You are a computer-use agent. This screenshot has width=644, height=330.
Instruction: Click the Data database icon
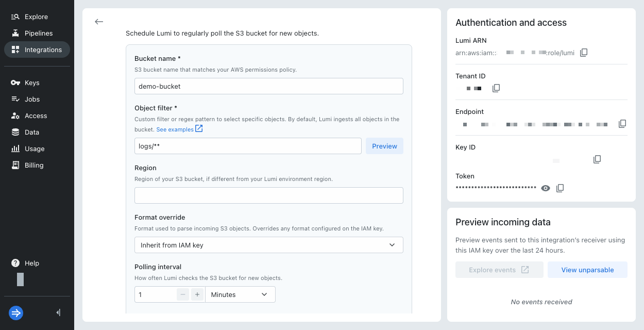click(15, 132)
